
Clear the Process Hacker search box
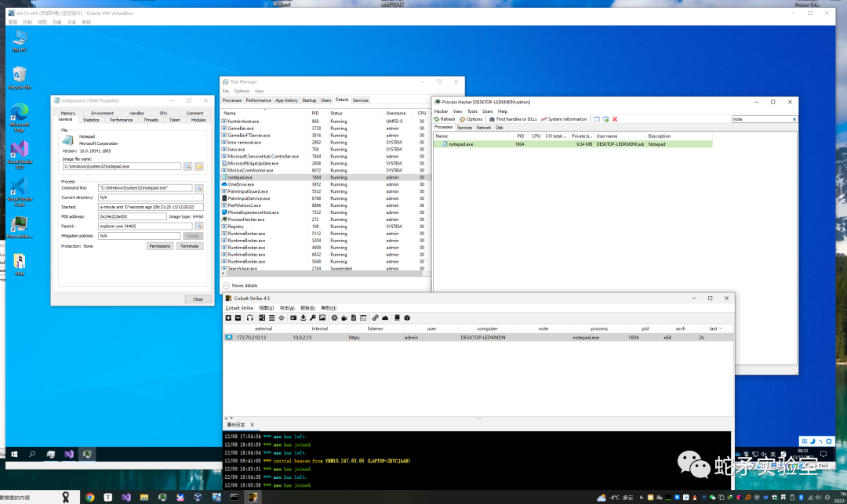point(794,119)
